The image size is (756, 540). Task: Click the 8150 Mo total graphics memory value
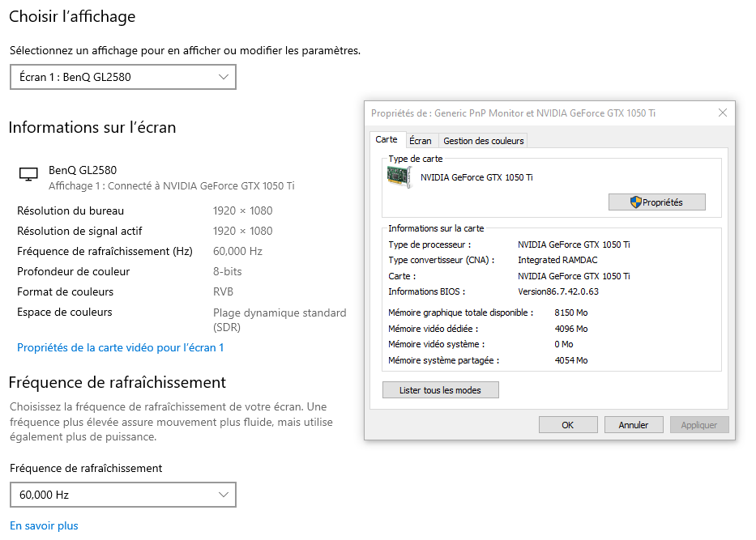pos(571,313)
